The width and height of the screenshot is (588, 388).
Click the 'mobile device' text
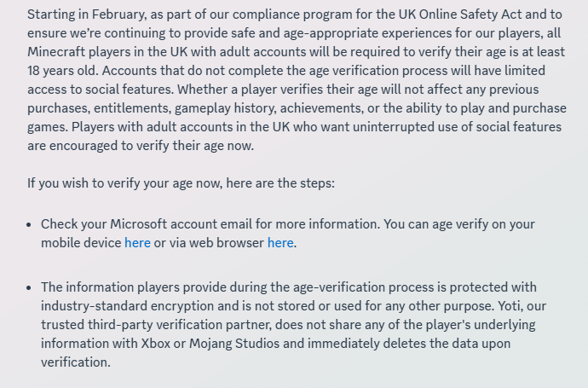(81, 242)
